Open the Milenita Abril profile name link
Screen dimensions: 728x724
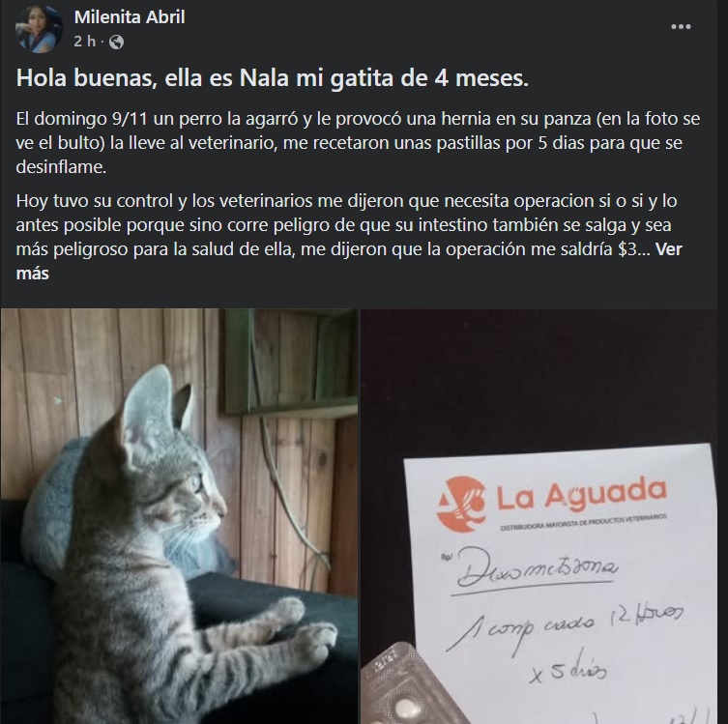tap(130, 17)
